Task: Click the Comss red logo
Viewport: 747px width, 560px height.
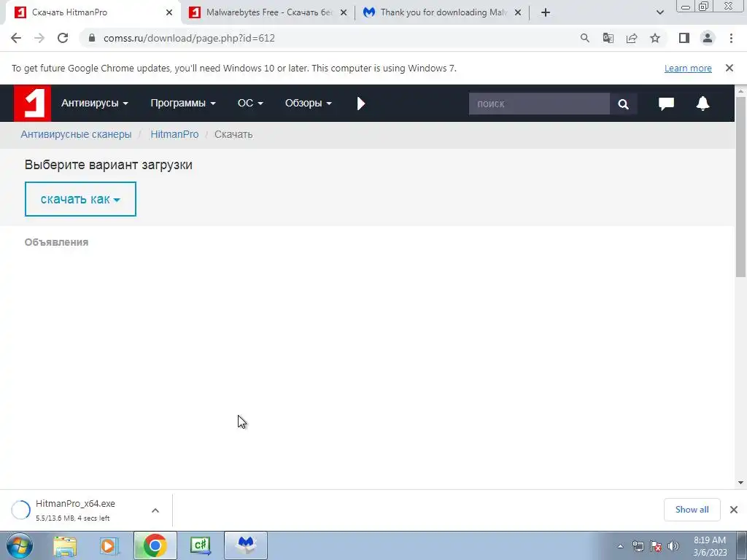Action: click(32, 103)
